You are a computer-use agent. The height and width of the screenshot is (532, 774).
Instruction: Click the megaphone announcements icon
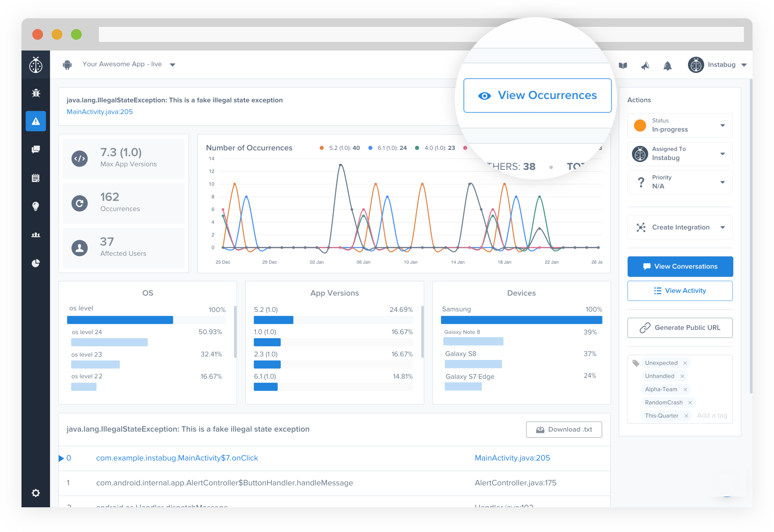(645, 66)
